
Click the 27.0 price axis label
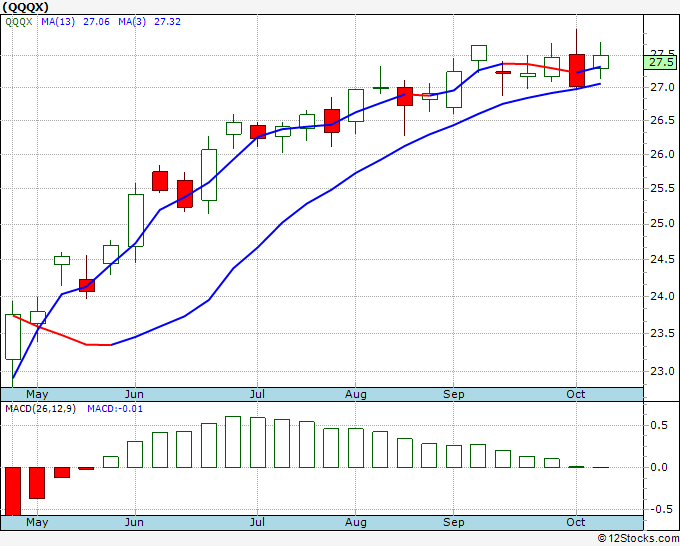662,87
